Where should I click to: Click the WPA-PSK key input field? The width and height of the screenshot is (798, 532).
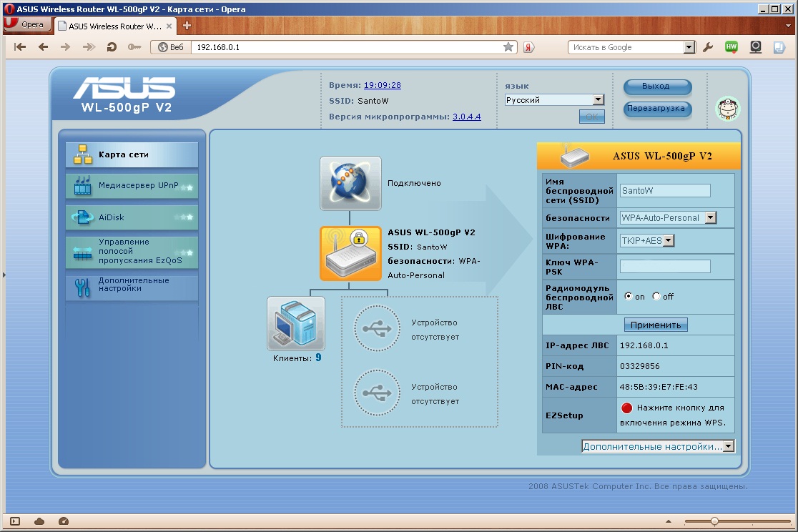point(664,267)
